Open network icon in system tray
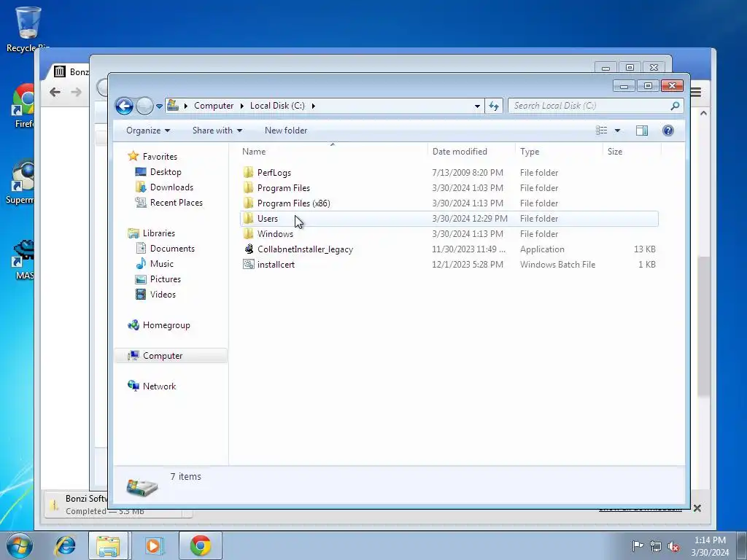This screenshot has height=560, width=747. click(656, 546)
